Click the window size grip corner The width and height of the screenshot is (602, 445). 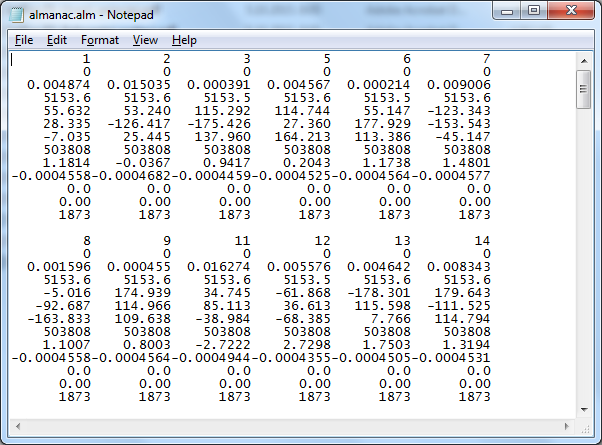(x=585, y=428)
